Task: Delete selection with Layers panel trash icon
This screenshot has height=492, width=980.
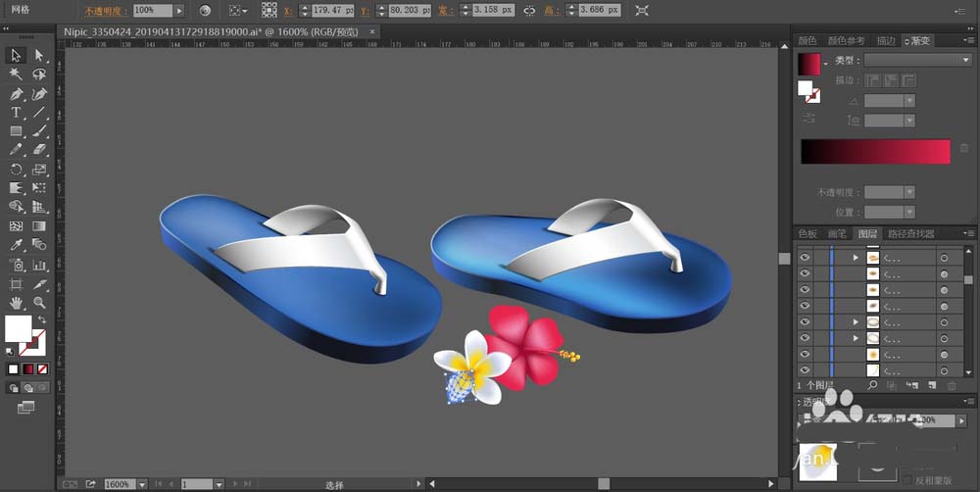Action: pos(952,386)
